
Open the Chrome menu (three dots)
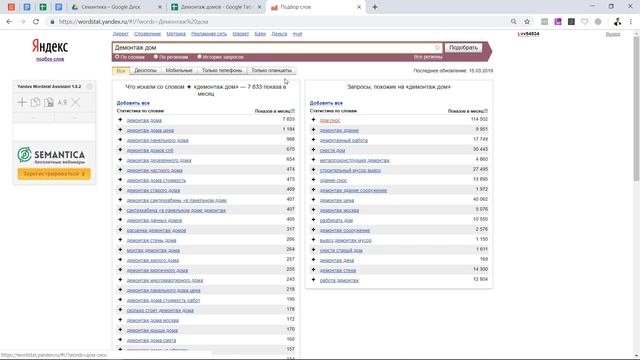[631, 22]
